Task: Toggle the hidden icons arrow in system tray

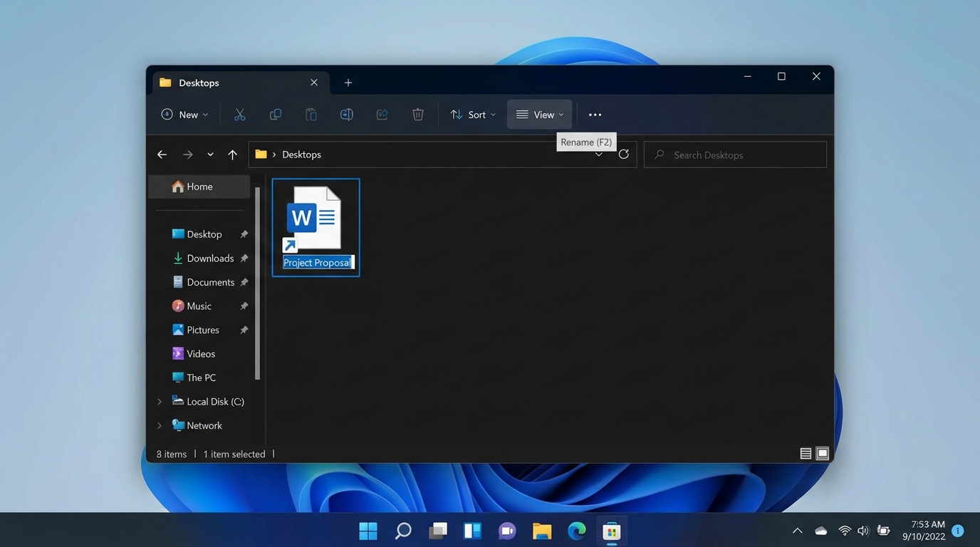Action: coord(796,531)
